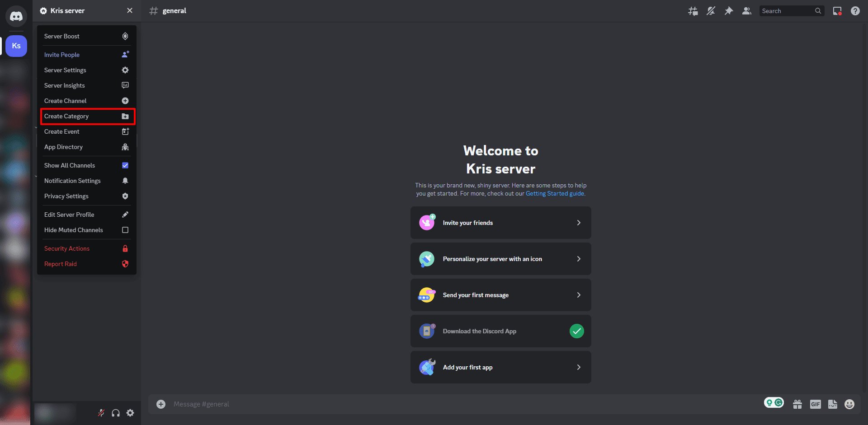Viewport: 868px width, 425px height.
Task: Click Personalize your server with an icon
Action: [x=501, y=259]
